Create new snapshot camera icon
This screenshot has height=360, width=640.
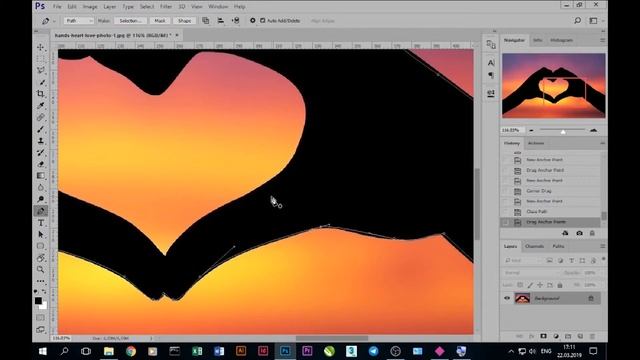579,233
